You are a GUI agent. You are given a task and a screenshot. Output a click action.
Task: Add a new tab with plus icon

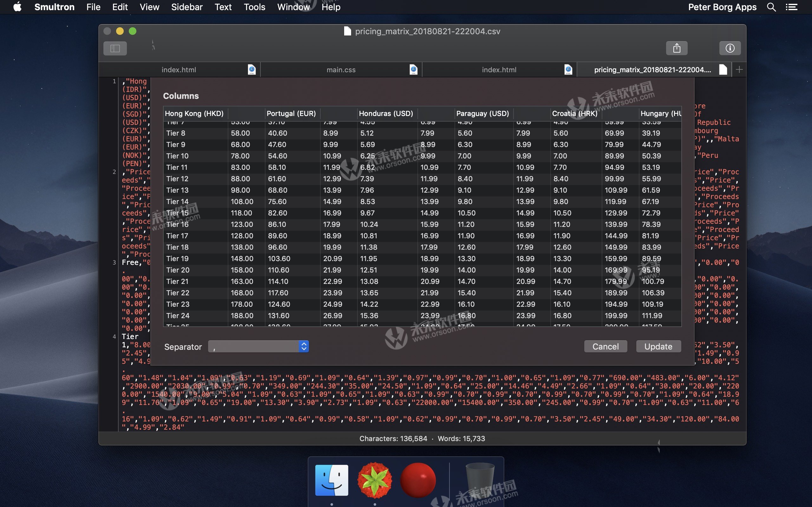[739, 70]
